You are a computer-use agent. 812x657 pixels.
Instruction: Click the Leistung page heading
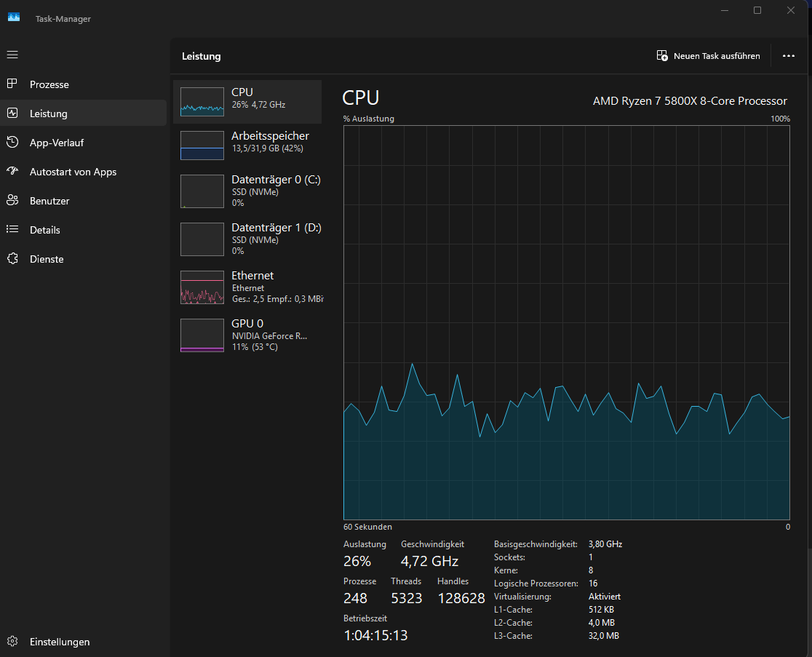point(202,56)
